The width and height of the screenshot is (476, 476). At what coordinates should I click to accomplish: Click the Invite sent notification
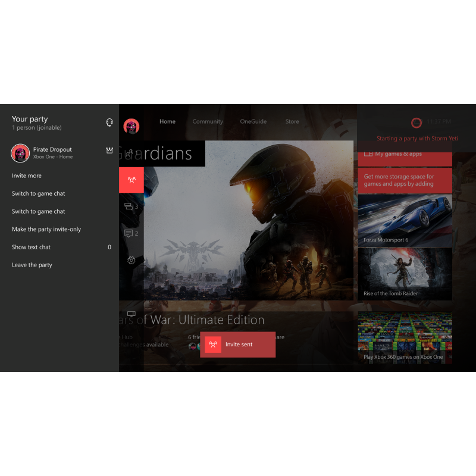click(x=238, y=345)
